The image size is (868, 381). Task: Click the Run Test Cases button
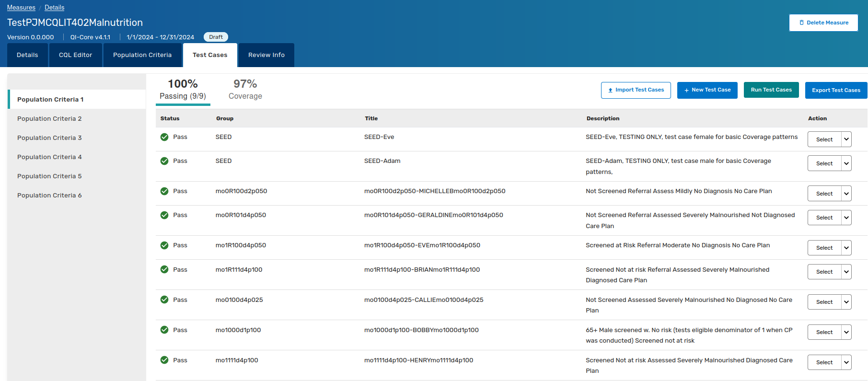(771, 90)
